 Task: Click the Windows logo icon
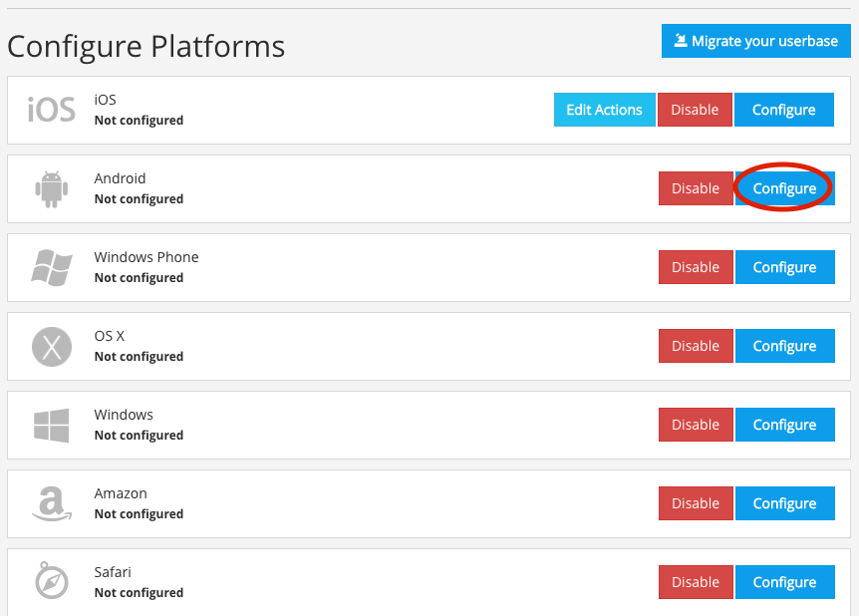(52, 426)
